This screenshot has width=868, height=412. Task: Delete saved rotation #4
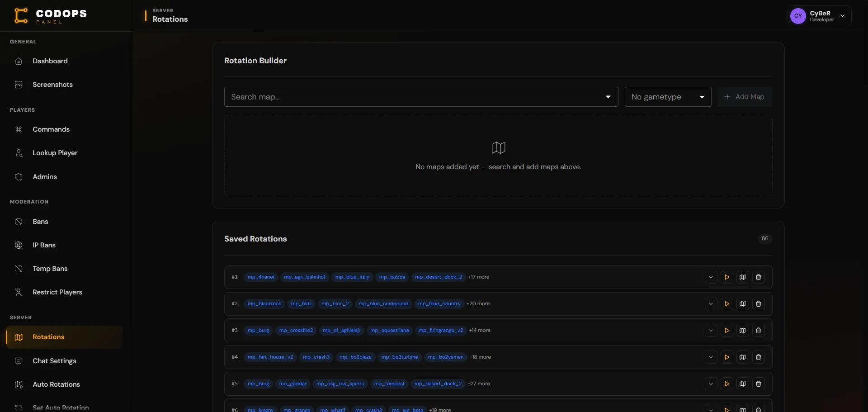tap(758, 357)
